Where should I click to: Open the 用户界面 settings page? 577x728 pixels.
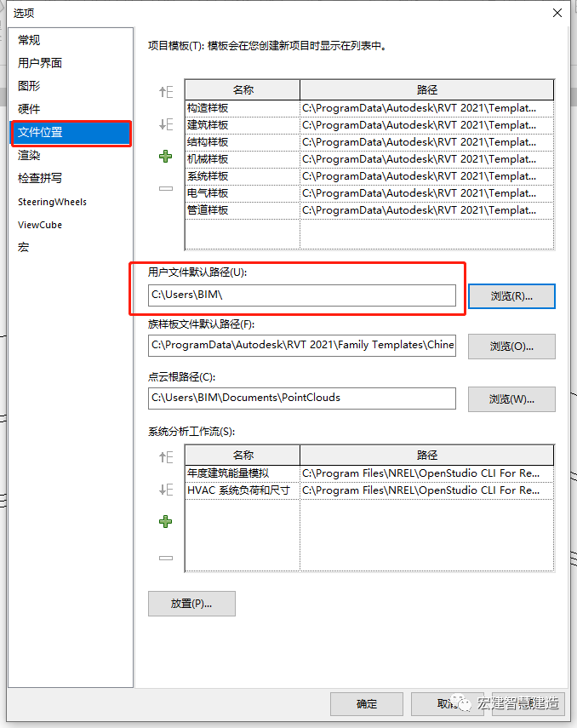[40, 63]
